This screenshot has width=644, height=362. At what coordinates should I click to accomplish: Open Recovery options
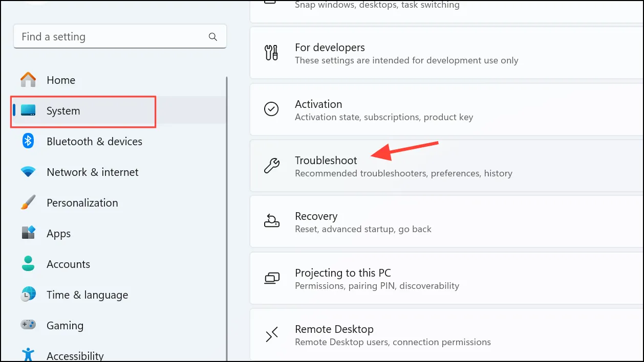(447, 222)
